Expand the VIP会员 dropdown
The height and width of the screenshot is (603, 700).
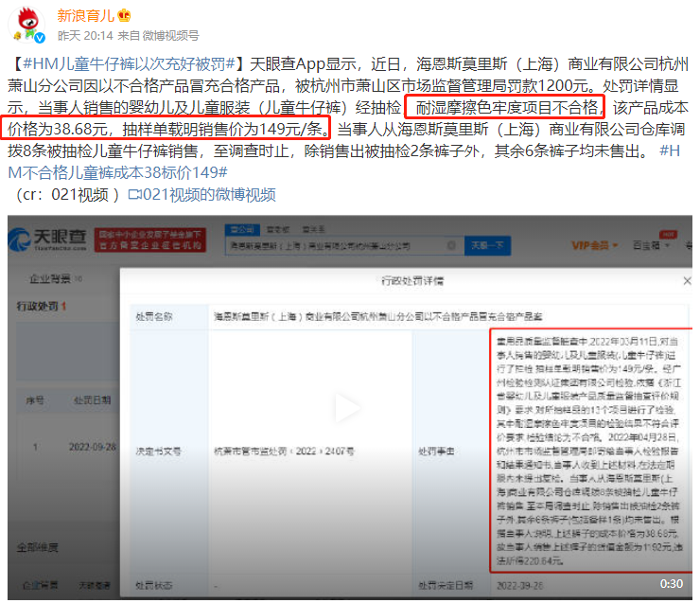point(594,245)
